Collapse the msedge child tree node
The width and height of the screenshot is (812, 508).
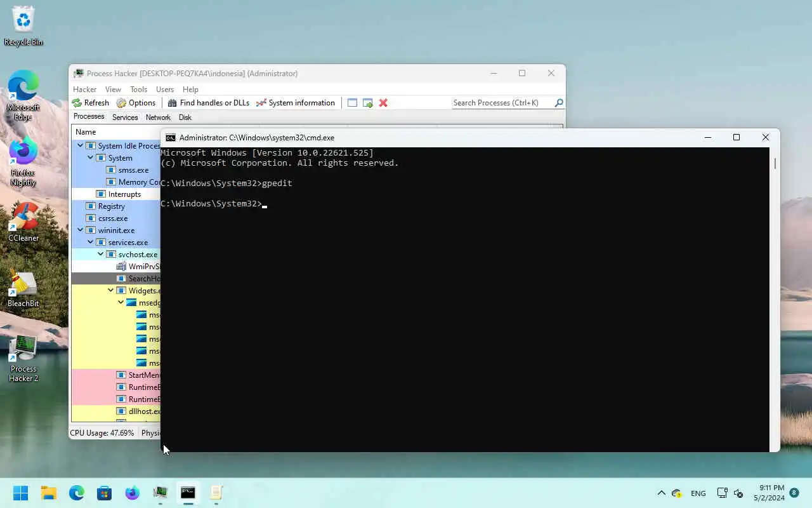[x=121, y=303]
